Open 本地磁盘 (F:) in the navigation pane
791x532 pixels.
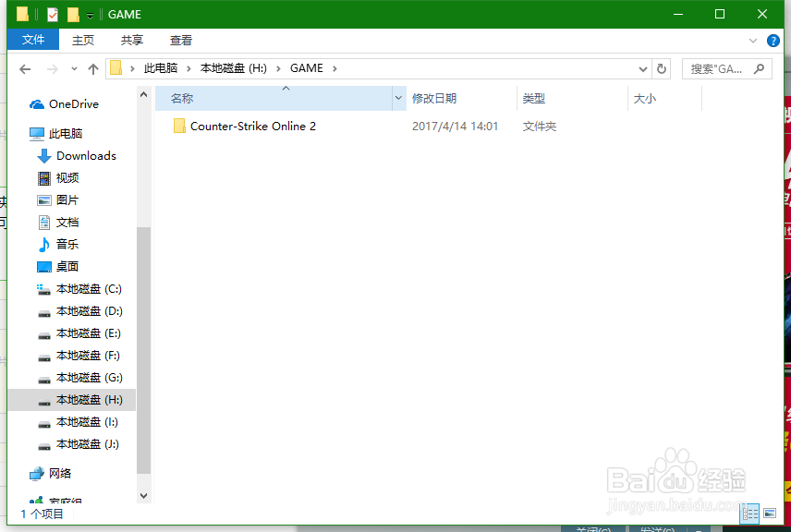88,356
